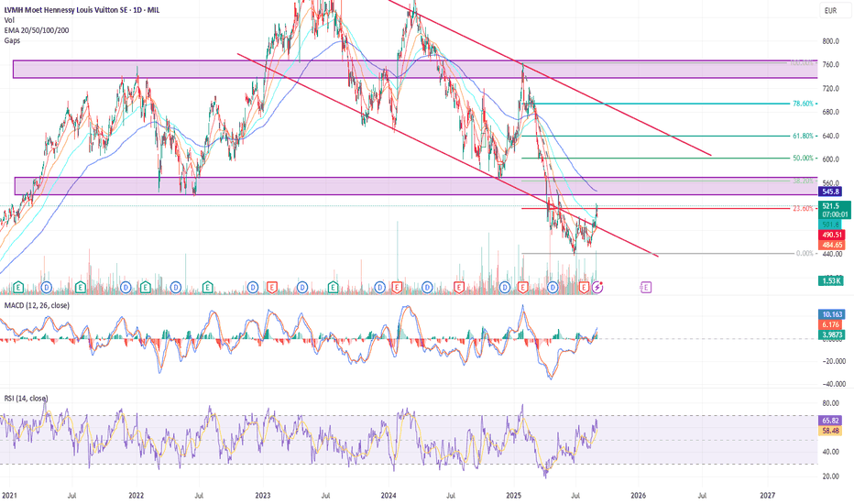Open the blue dividend marker near April 2022
This screenshot has height=504, width=854.
point(175,287)
